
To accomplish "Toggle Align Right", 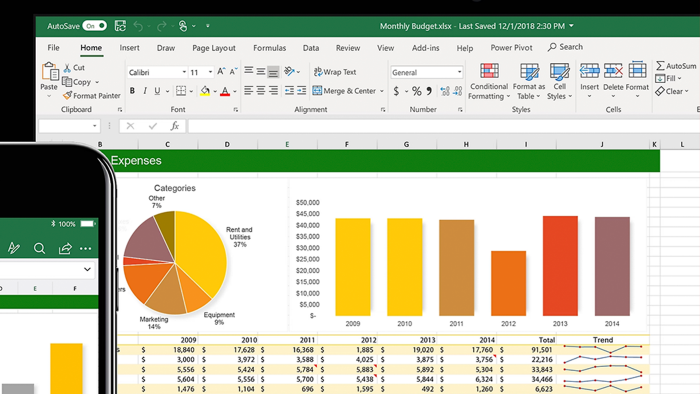I will [x=273, y=91].
